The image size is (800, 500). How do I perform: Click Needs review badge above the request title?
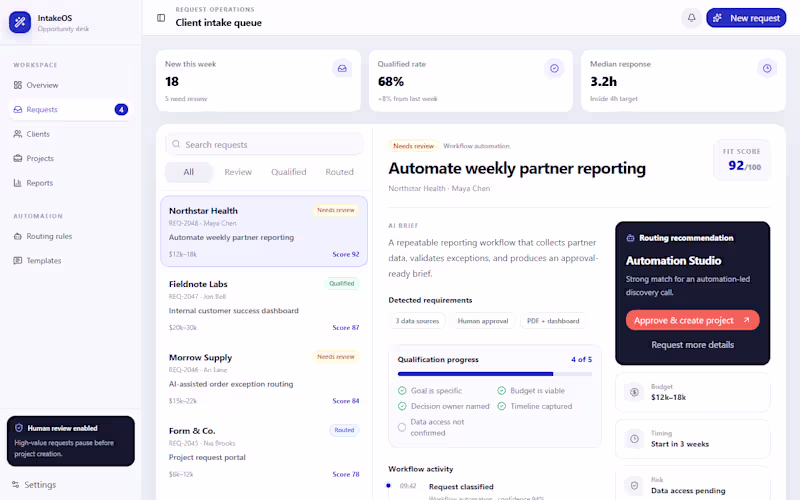point(413,146)
